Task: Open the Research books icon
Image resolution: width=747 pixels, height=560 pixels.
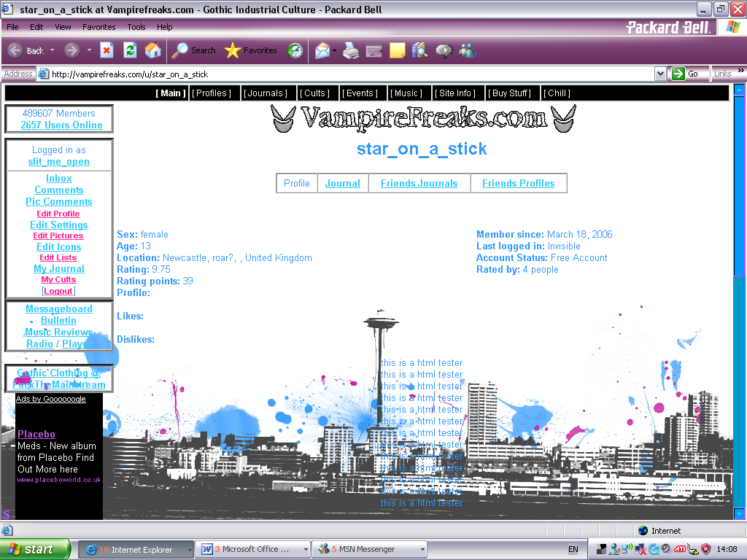Action: click(x=419, y=50)
